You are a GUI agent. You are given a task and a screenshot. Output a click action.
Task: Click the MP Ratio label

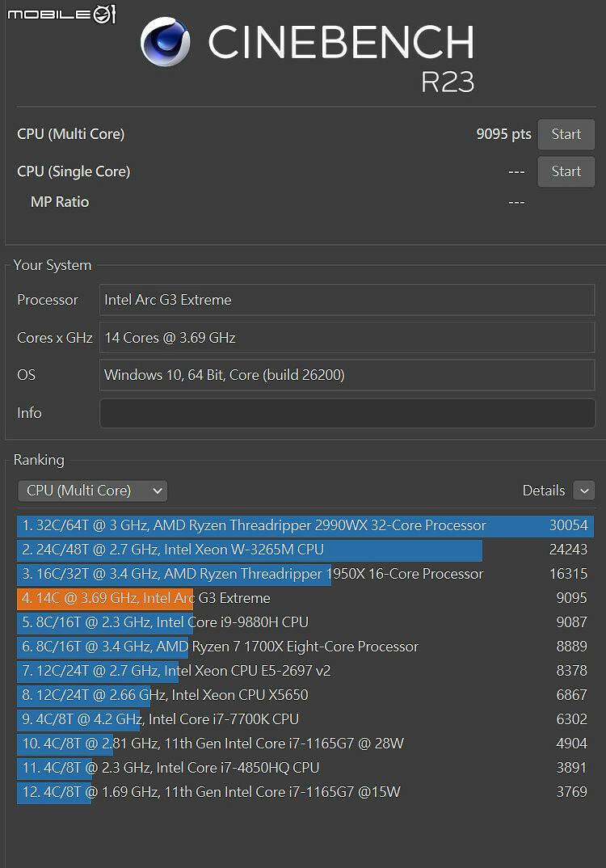click(60, 202)
